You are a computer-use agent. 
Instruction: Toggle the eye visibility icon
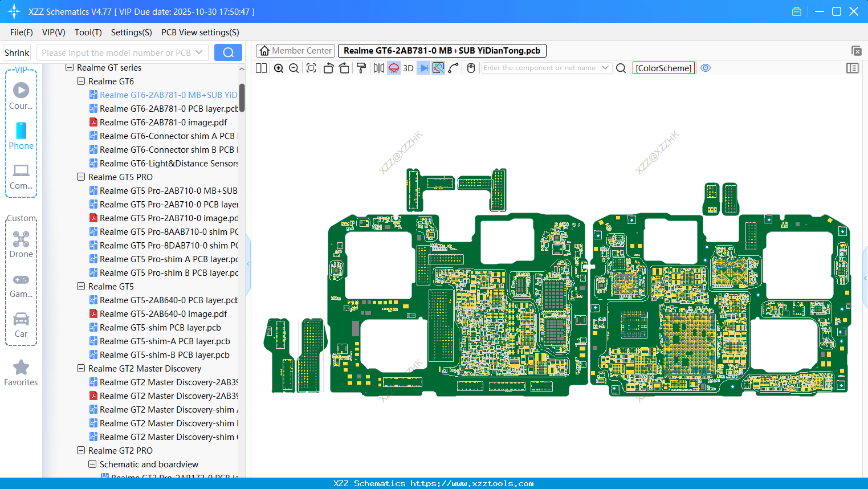(x=706, y=68)
